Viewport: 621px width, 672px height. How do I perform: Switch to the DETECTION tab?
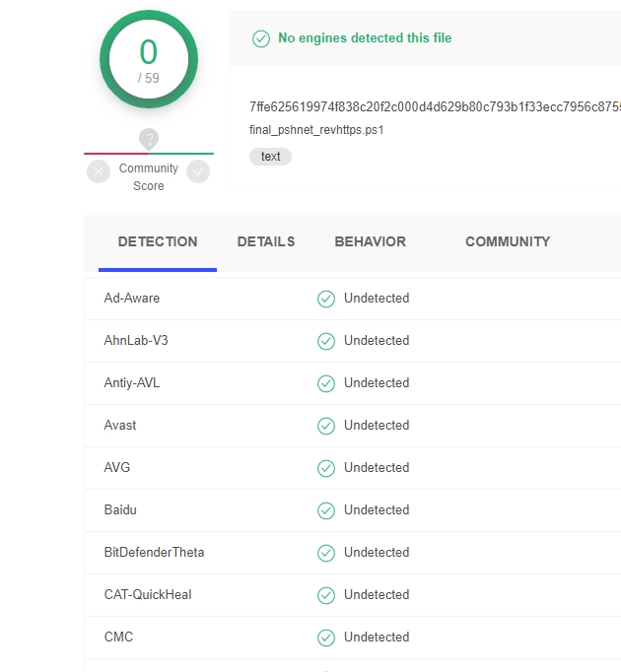[x=158, y=241]
